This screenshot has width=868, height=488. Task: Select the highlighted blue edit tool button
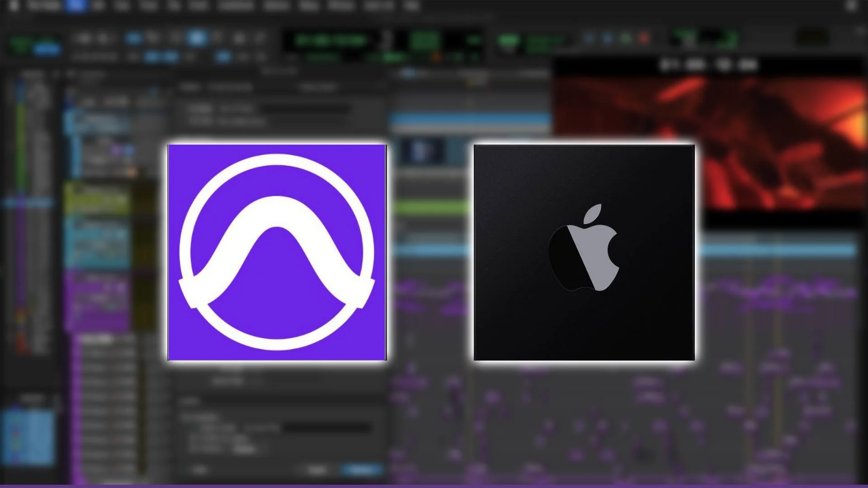pyautogui.click(x=197, y=38)
